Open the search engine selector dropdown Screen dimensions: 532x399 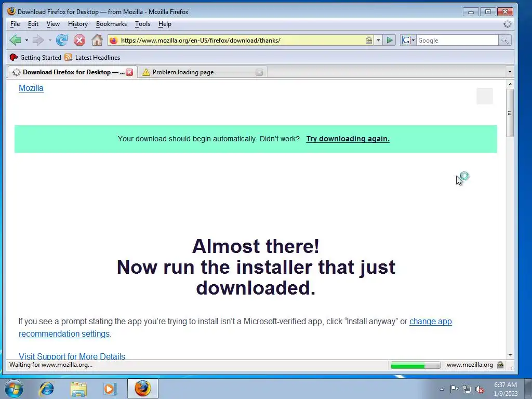413,41
